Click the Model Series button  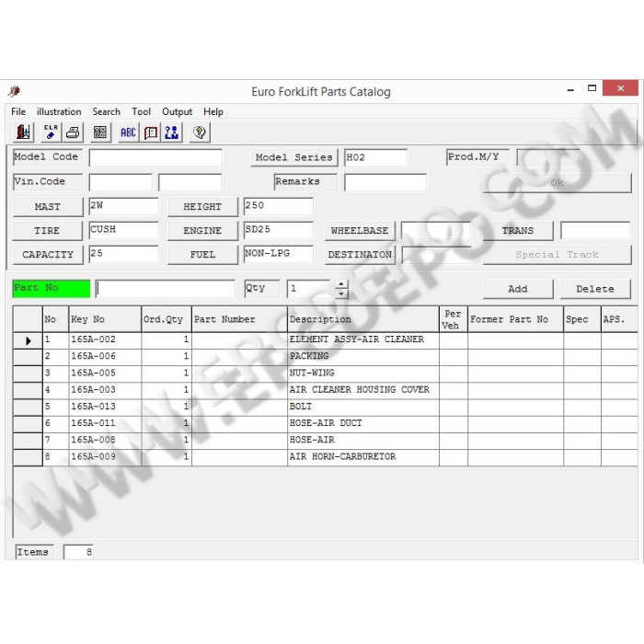tap(294, 157)
